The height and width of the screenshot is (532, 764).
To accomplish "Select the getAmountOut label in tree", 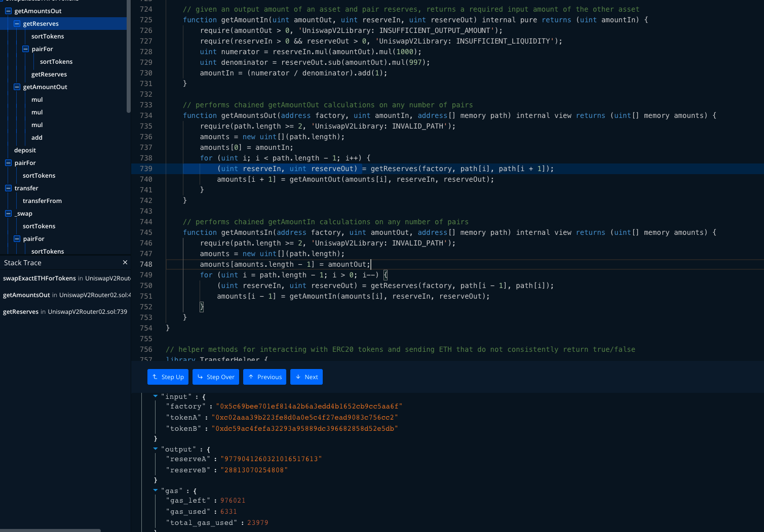I will click(x=45, y=87).
